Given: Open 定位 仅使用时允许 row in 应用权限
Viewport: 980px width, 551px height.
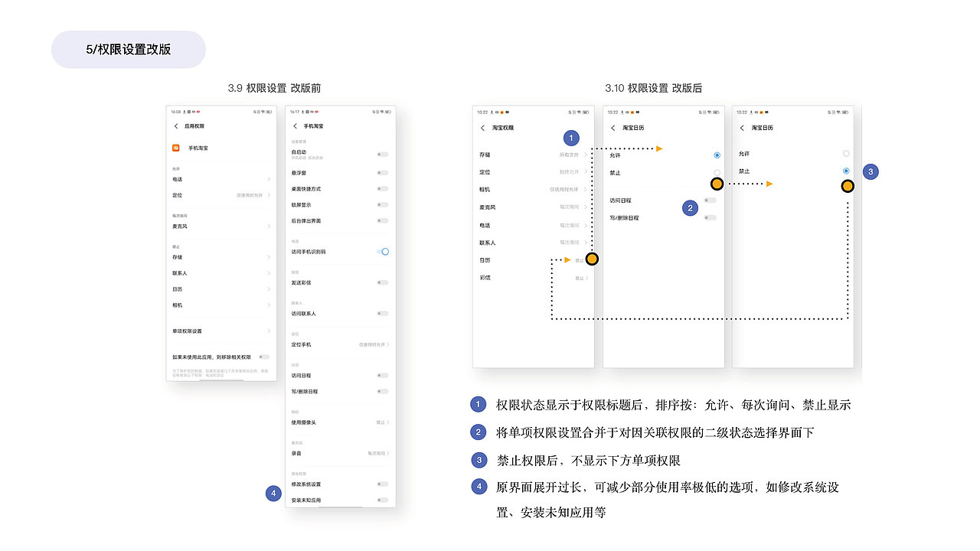Looking at the screenshot, I should pos(221,195).
